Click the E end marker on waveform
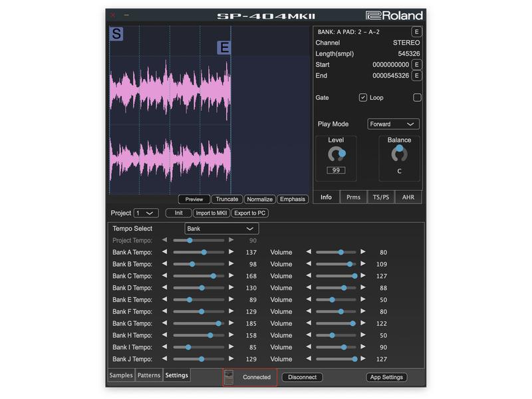Viewport: 532px width, 399px height. point(224,47)
